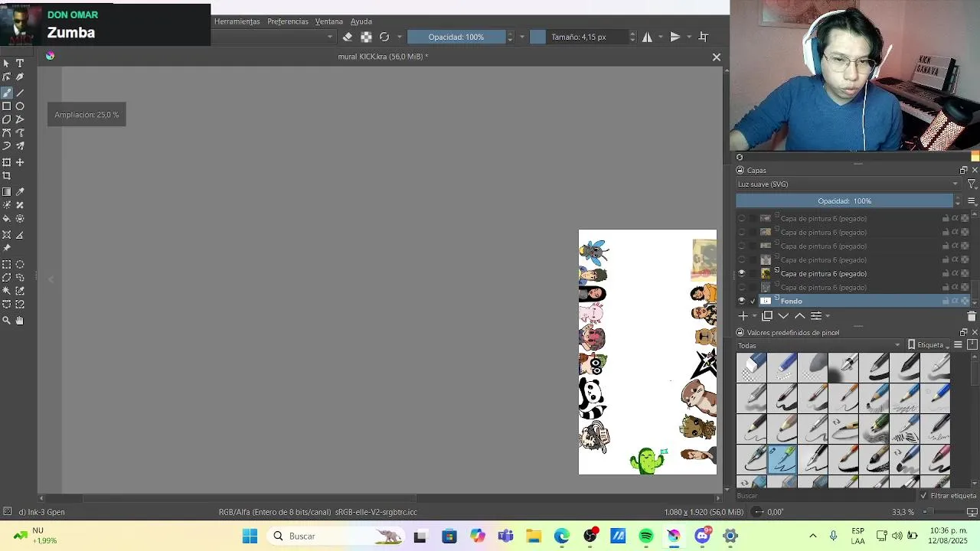Float the Capas docker panel

[x=963, y=171]
